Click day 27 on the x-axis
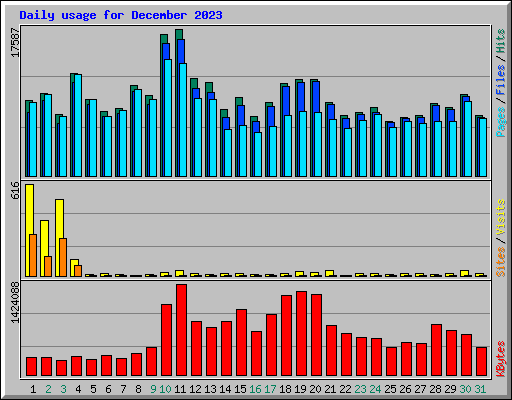Viewport: 512px width, 400px height. [420, 389]
